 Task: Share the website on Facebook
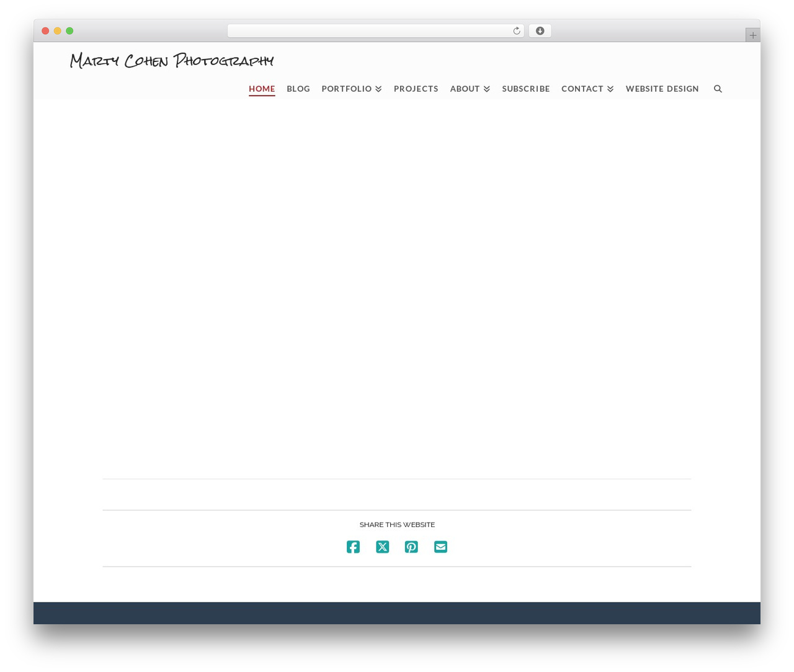point(353,547)
